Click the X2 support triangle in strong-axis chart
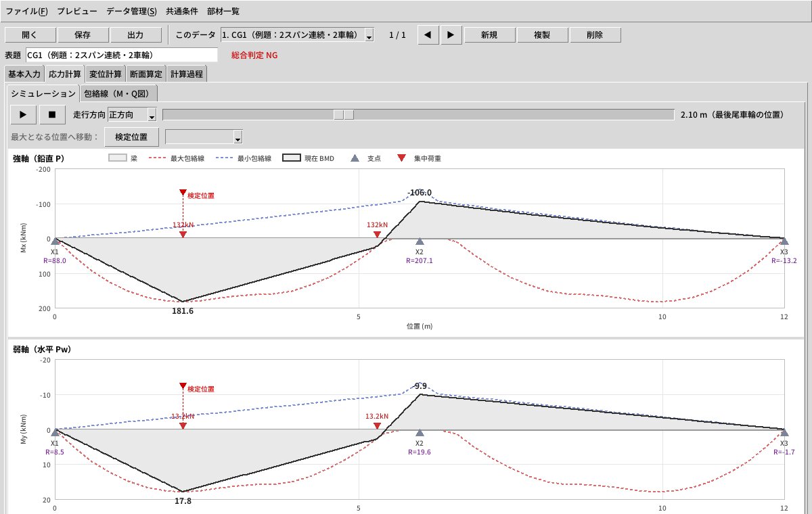Screen dimensions: 812x514 click(x=420, y=241)
